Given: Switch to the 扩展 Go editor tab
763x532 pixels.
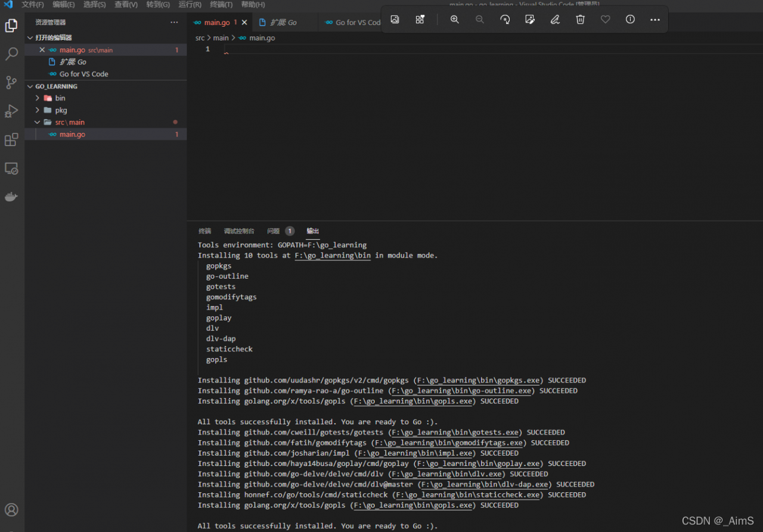Looking at the screenshot, I should click(283, 23).
